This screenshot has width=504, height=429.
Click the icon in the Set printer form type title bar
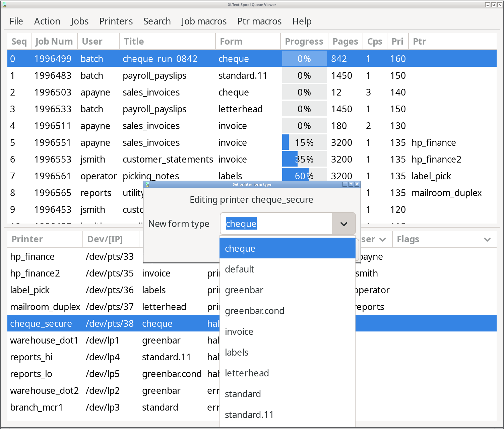pyautogui.click(x=147, y=184)
